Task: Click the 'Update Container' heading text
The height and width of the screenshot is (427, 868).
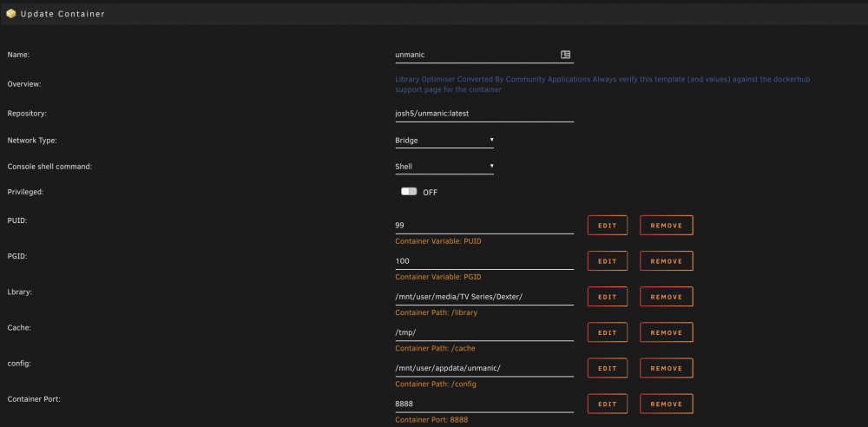Action: click(62, 14)
